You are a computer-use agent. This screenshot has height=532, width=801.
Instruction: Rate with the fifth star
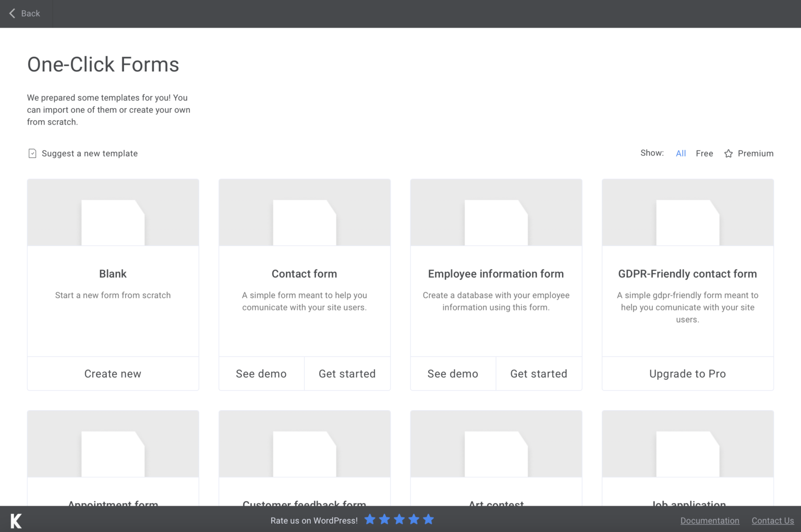pos(428,519)
